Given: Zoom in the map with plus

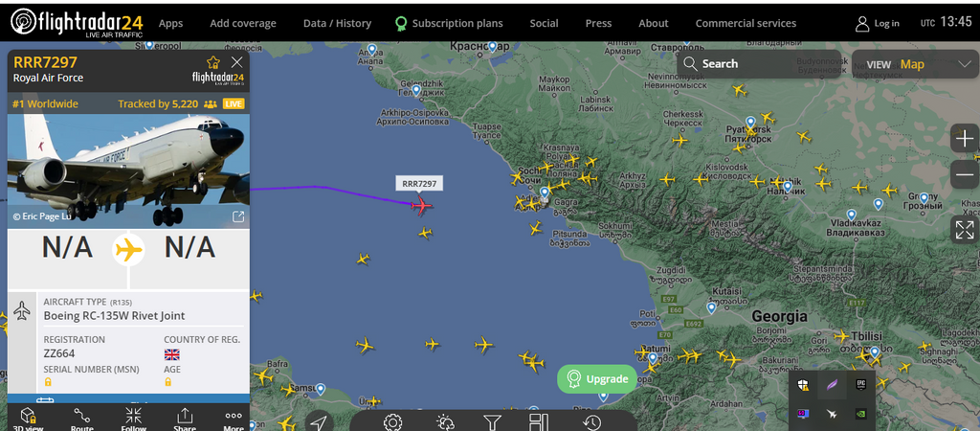Looking at the screenshot, I should coord(965,138).
